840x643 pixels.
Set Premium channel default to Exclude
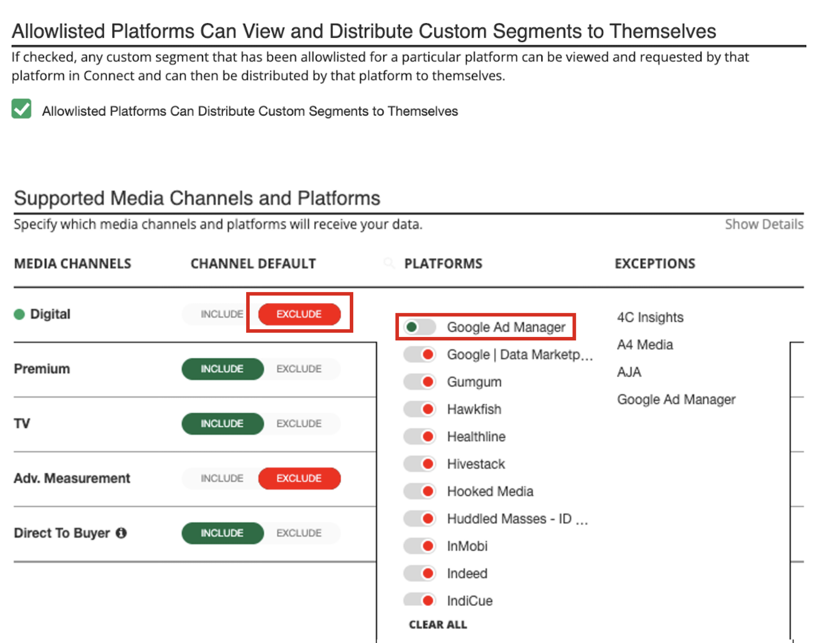(x=299, y=369)
